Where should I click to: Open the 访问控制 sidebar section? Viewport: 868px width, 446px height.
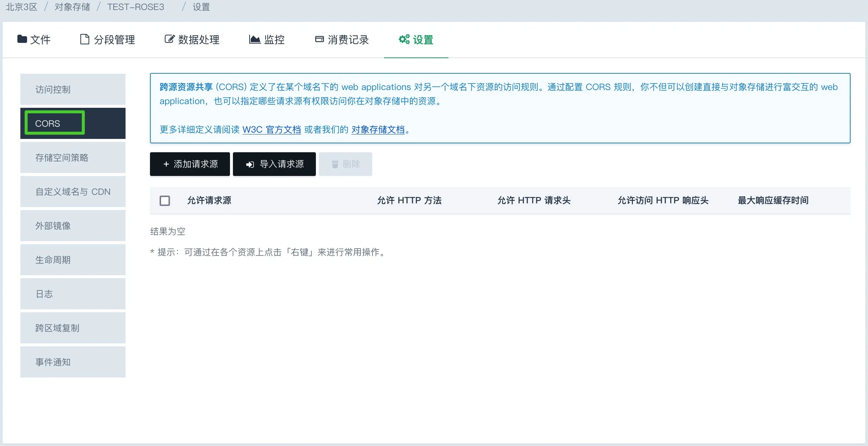(73, 89)
